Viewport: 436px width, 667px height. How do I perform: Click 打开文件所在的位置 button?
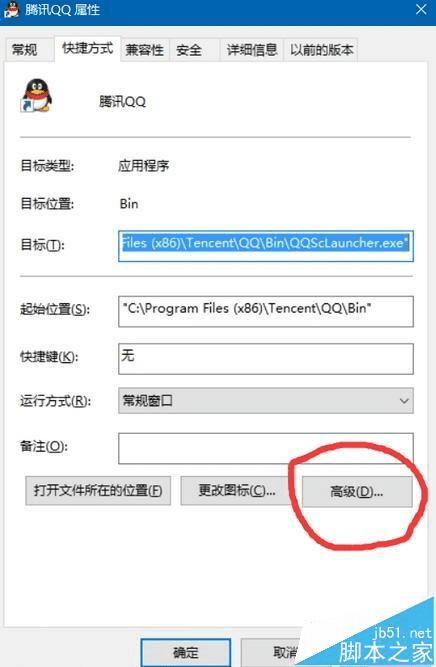[98, 491]
